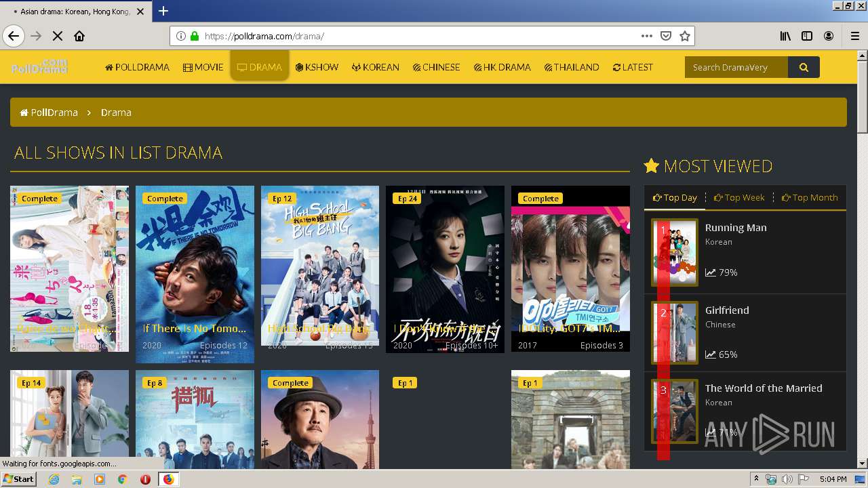Click the page scrollbar up arrow
The height and width of the screenshot is (488, 868).
point(862,57)
